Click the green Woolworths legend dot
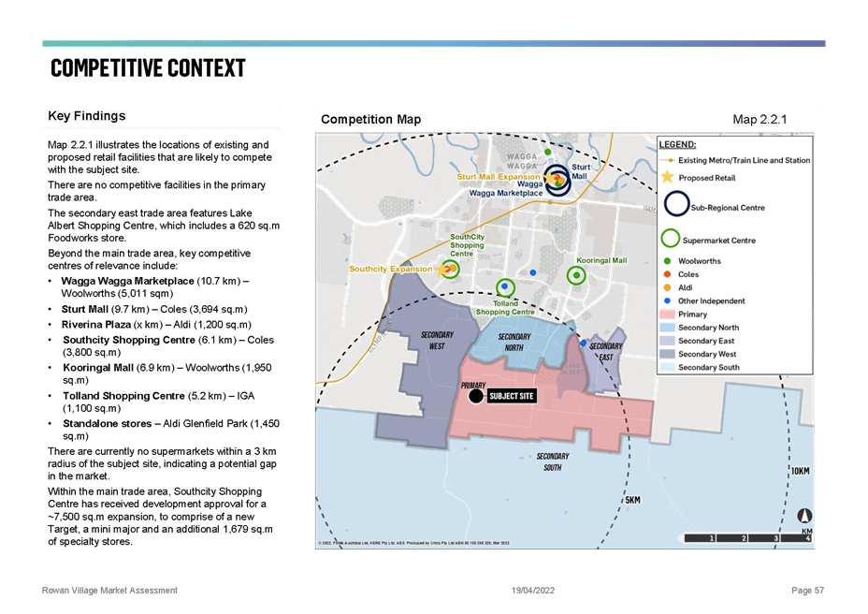Image resolution: width=868 pixels, height=614 pixels. (x=667, y=261)
